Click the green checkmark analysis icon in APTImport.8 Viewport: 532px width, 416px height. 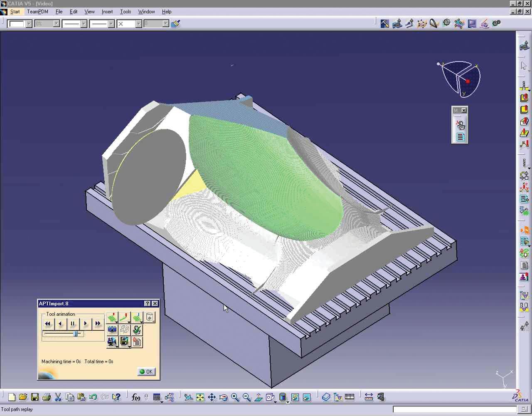(x=137, y=330)
